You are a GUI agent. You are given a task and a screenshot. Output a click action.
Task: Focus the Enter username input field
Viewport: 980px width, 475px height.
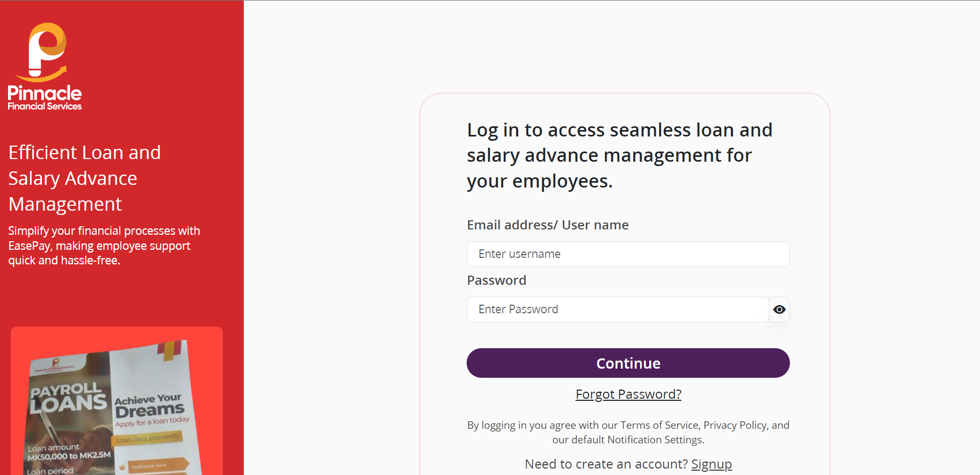628,254
